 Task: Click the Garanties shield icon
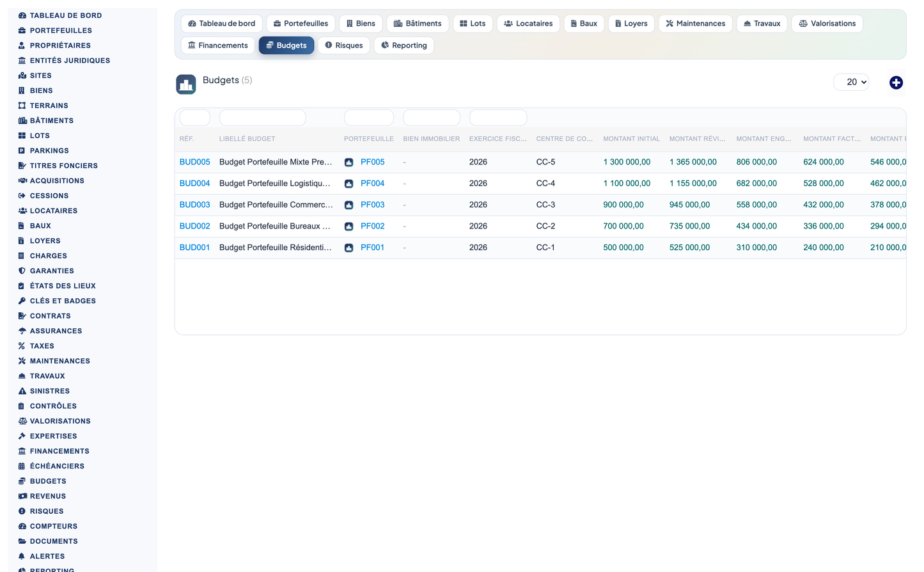click(x=22, y=271)
